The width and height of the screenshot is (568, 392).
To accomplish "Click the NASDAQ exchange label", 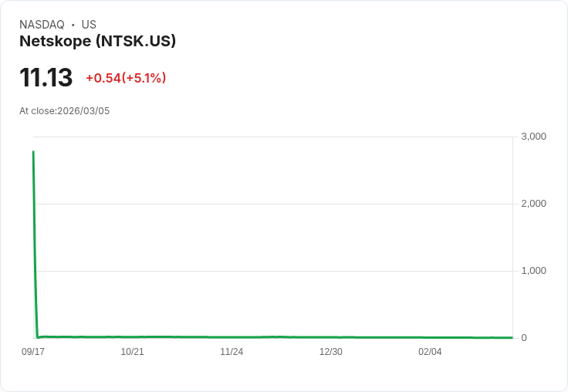I will tap(42, 25).
